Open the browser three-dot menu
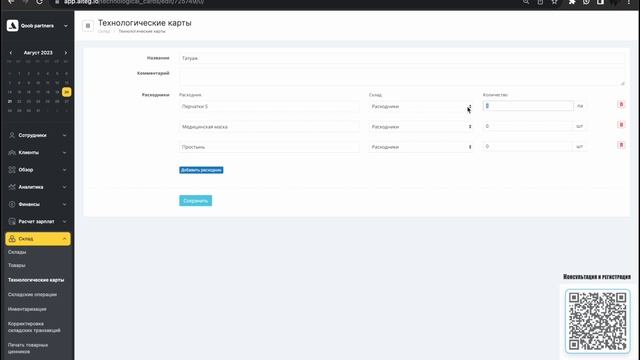 (x=629, y=2)
